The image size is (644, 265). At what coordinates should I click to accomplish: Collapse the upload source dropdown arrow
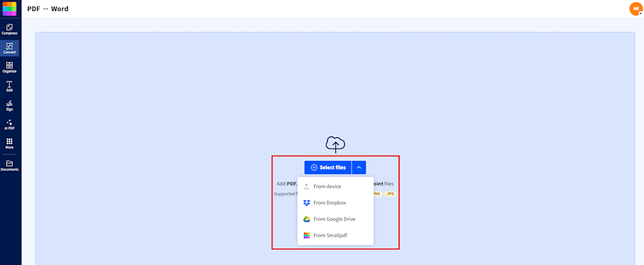point(359,167)
